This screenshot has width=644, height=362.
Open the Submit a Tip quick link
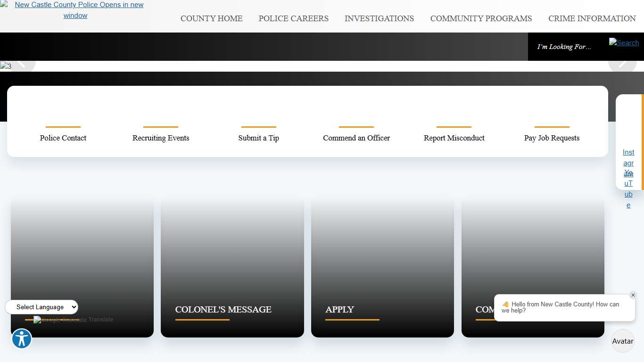point(258,138)
